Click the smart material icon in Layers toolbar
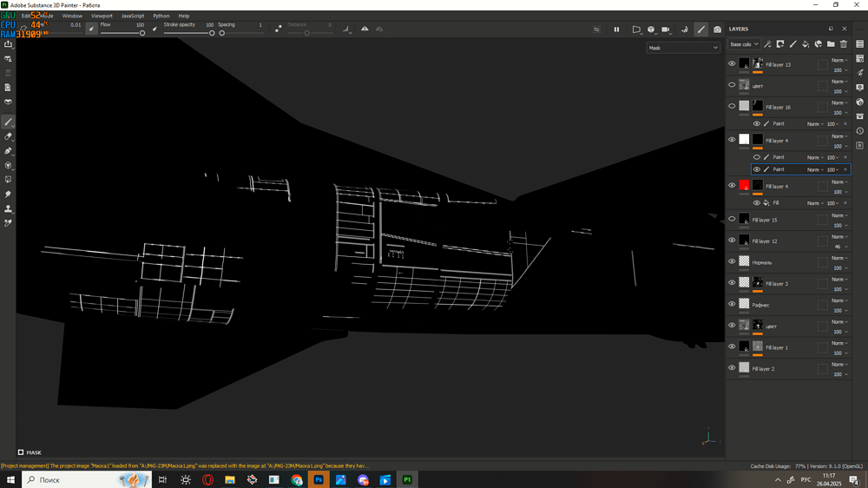The height and width of the screenshot is (488, 868). click(x=819, y=44)
